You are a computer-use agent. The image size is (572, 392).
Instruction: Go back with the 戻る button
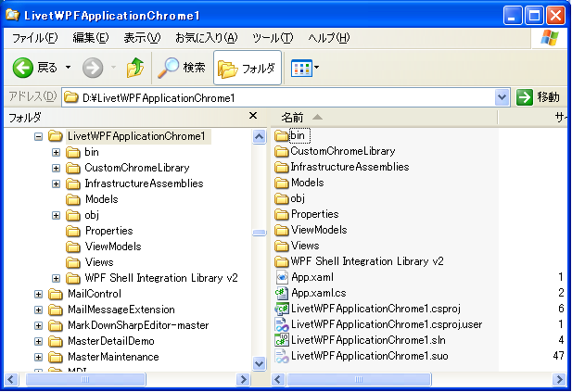[35, 68]
